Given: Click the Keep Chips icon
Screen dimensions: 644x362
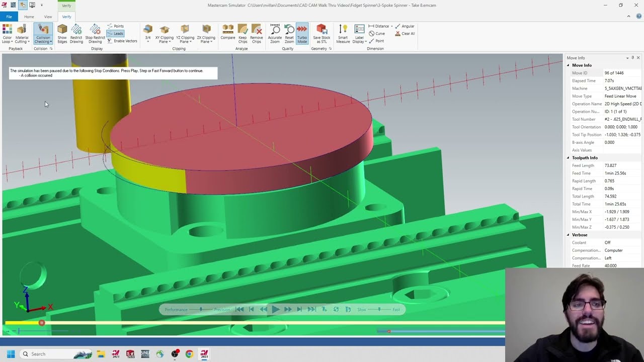Looking at the screenshot, I should click(x=243, y=29).
